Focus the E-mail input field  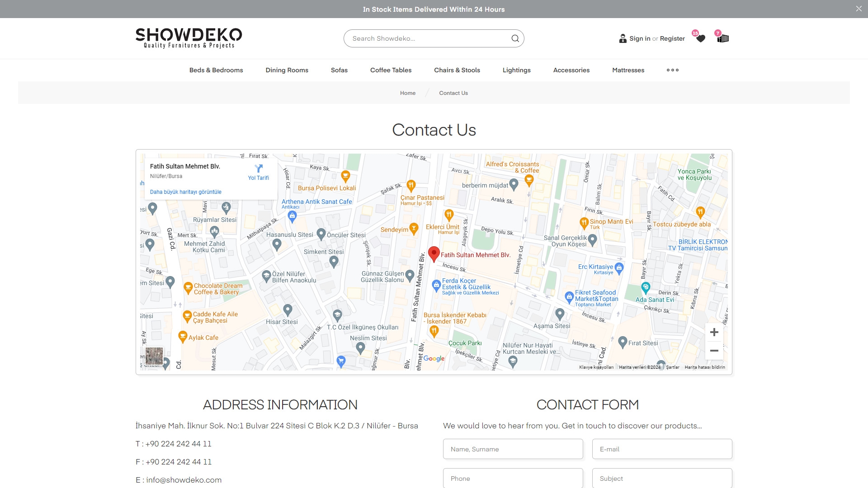point(662,449)
